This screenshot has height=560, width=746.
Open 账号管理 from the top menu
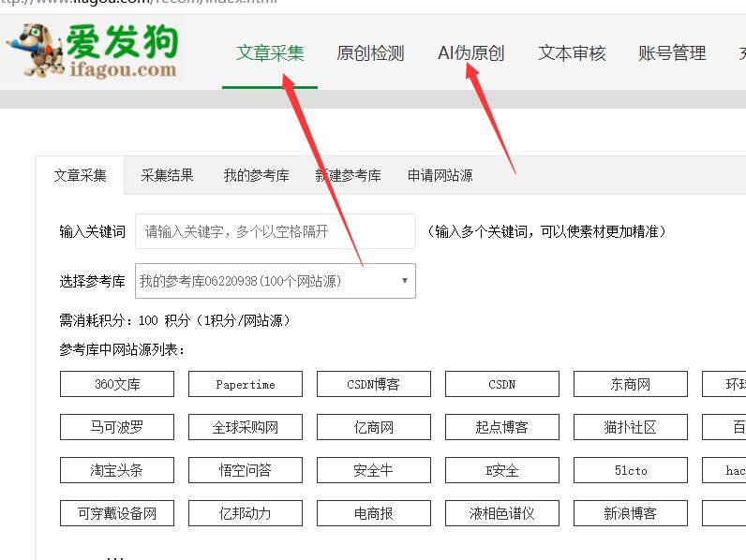coord(672,53)
